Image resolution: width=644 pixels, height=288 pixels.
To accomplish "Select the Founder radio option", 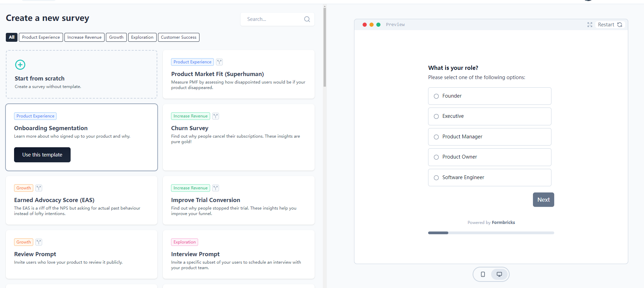I will [436, 96].
